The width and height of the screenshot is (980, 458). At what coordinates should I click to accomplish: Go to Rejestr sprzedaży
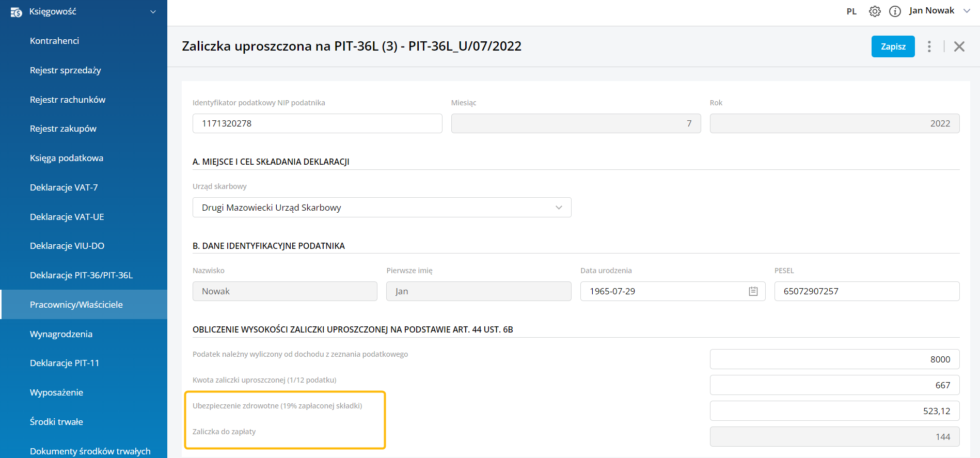tap(65, 70)
